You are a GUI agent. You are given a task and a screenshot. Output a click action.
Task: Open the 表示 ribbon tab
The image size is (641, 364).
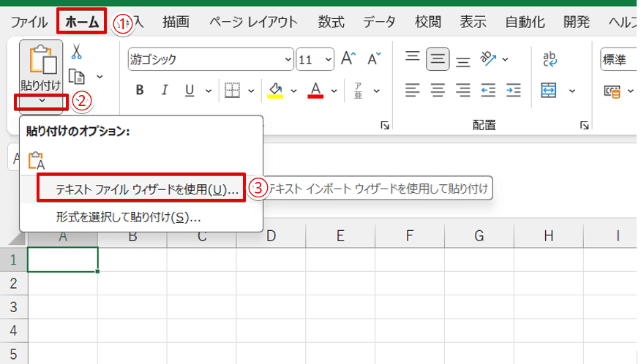point(473,22)
